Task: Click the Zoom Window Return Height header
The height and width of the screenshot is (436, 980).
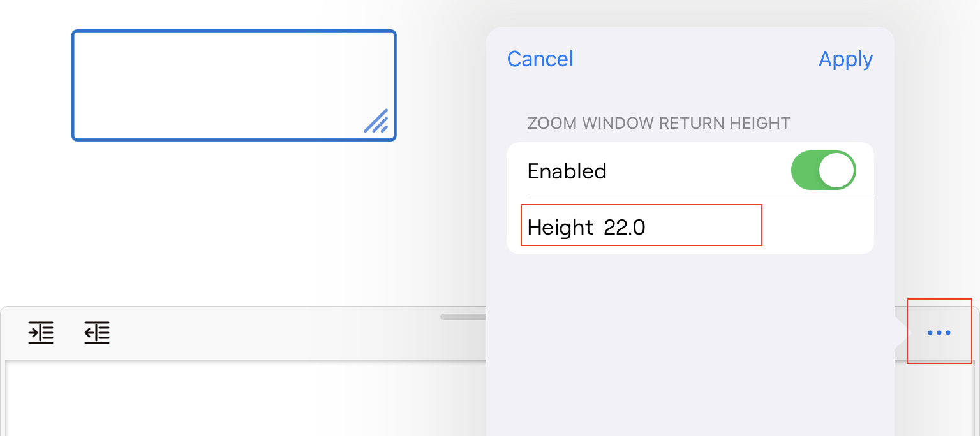Action: (658, 123)
